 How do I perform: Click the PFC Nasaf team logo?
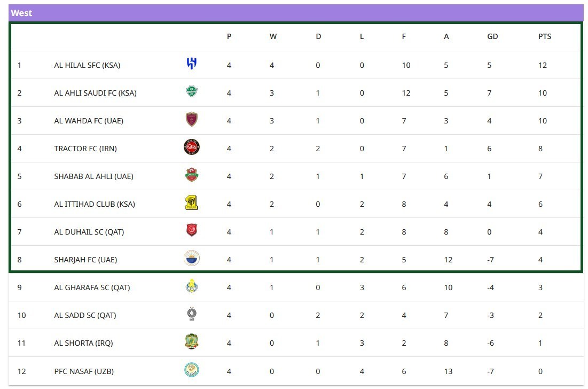tap(191, 370)
